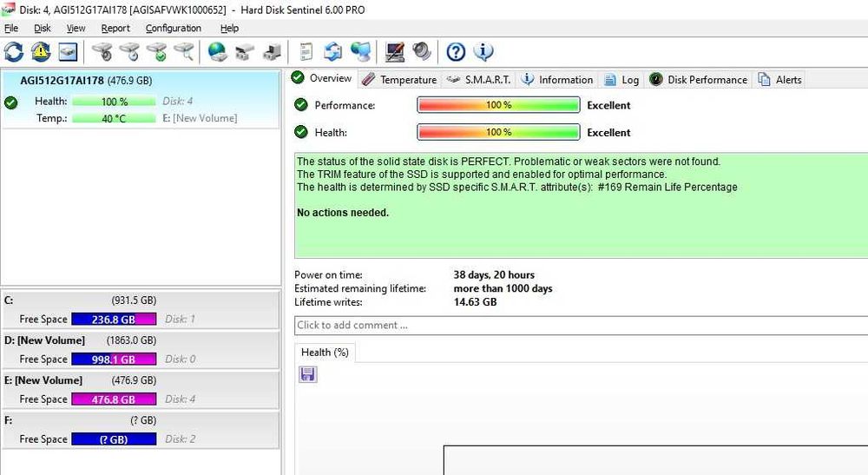The width and height of the screenshot is (868, 475).
Task: Click the '14.63 GB' lifetime writes value
Action: [x=475, y=301]
